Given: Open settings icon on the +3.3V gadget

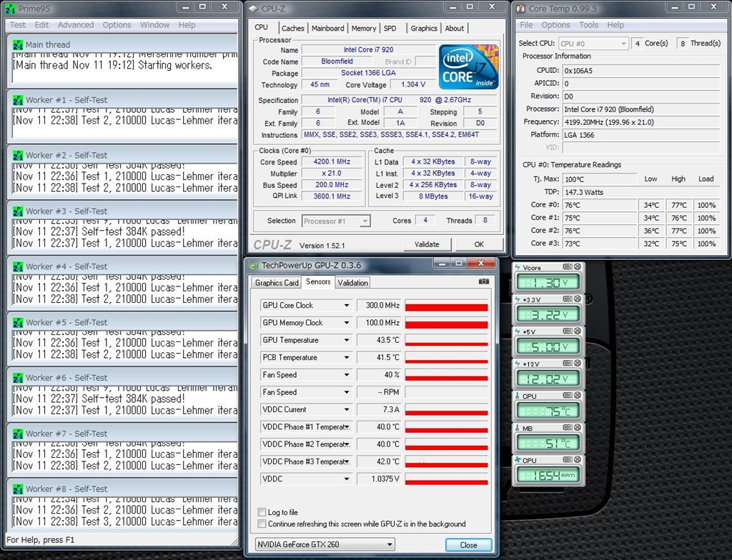Looking at the screenshot, I should pyautogui.click(x=568, y=299).
